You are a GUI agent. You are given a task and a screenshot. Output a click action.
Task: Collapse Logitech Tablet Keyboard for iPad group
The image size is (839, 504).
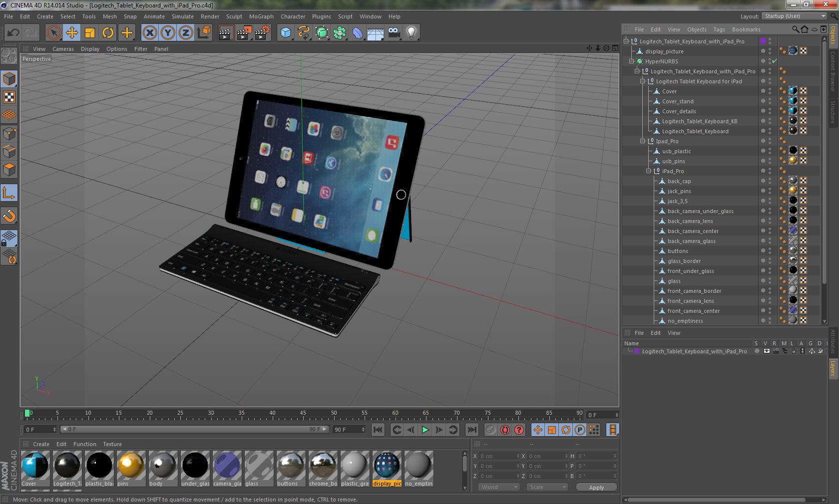643,81
